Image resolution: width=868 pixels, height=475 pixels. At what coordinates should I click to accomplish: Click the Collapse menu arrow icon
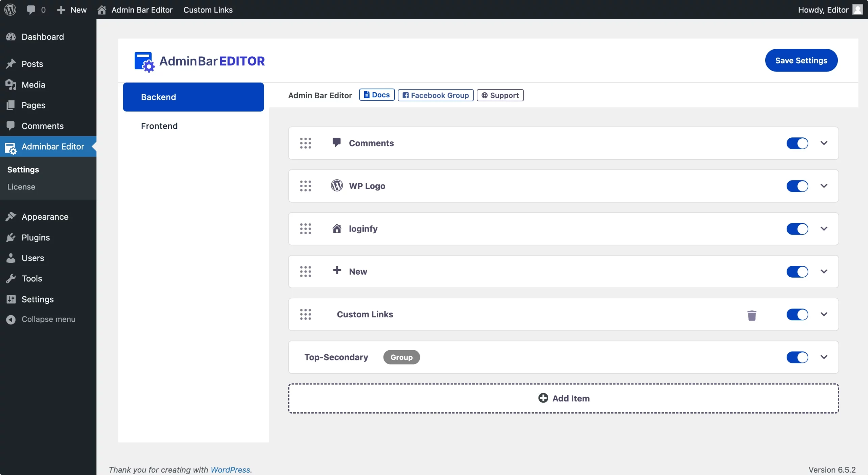coord(11,319)
